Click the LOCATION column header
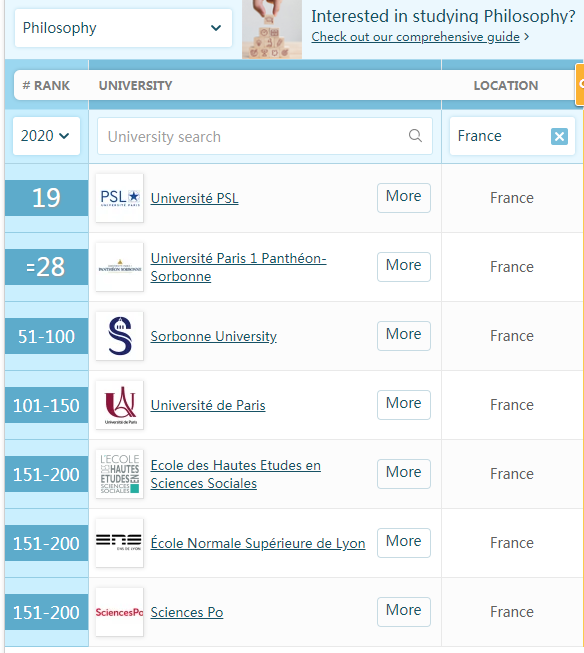The width and height of the screenshot is (584, 653). 506,85
